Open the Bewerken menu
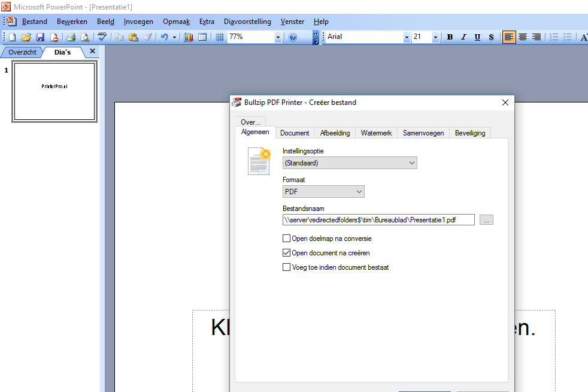588x392 pixels. [x=72, y=22]
